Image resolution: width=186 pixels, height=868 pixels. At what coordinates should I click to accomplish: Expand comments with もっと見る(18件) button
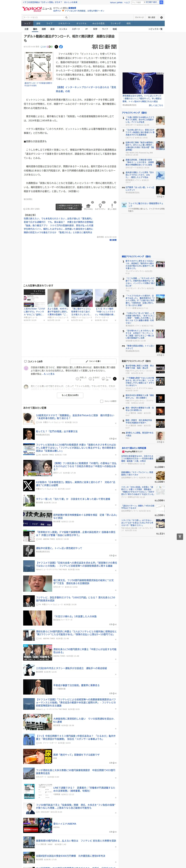coord(70,395)
